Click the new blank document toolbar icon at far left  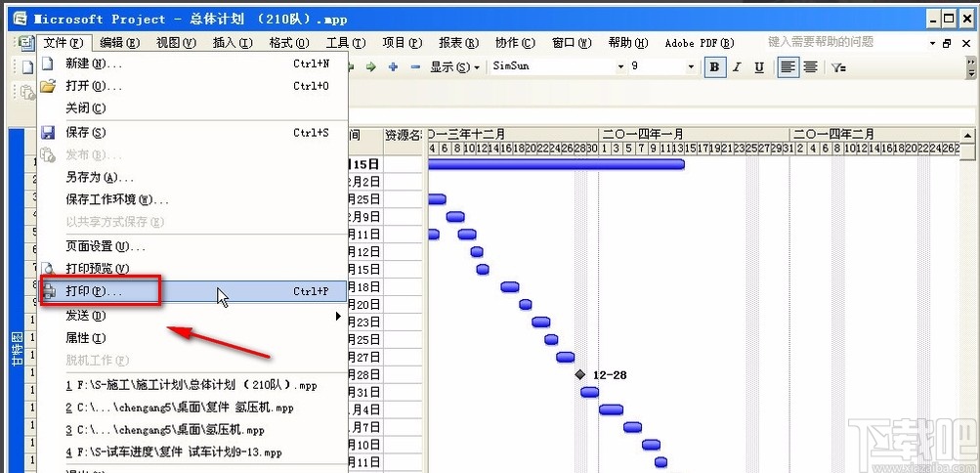(27, 67)
